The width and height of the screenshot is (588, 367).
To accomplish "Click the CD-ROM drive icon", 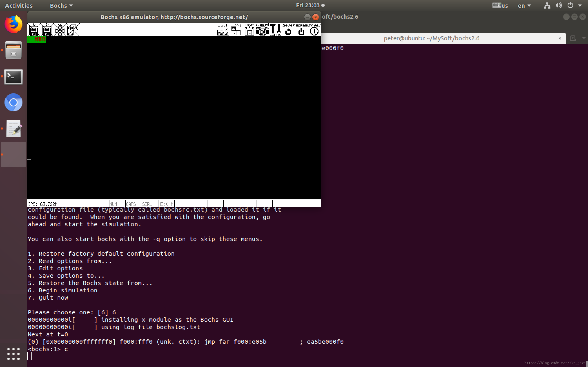I will tap(60, 30).
